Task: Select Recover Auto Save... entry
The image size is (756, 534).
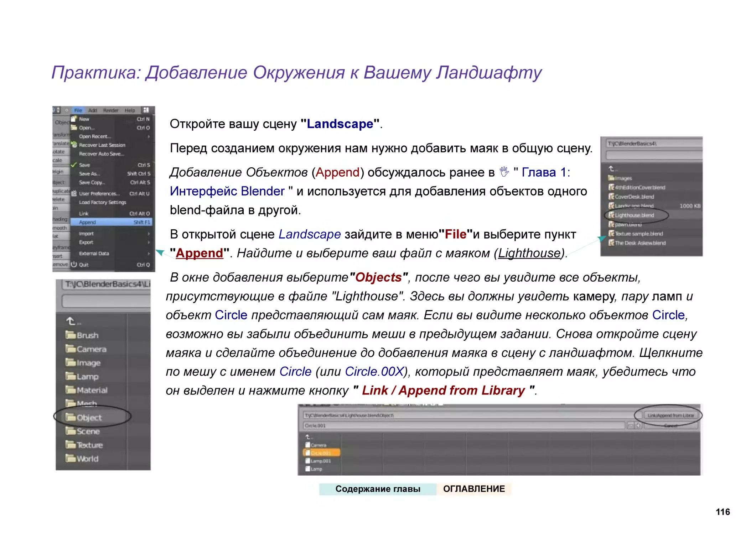Action: click(x=111, y=154)
